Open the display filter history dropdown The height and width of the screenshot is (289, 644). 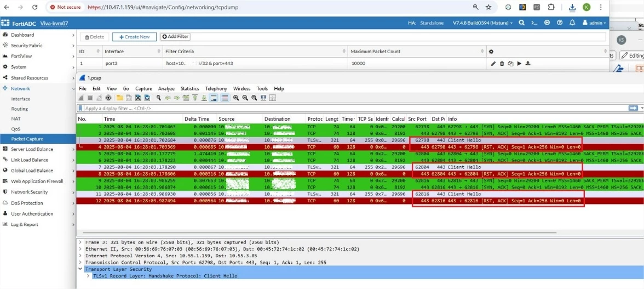(642, 108)
